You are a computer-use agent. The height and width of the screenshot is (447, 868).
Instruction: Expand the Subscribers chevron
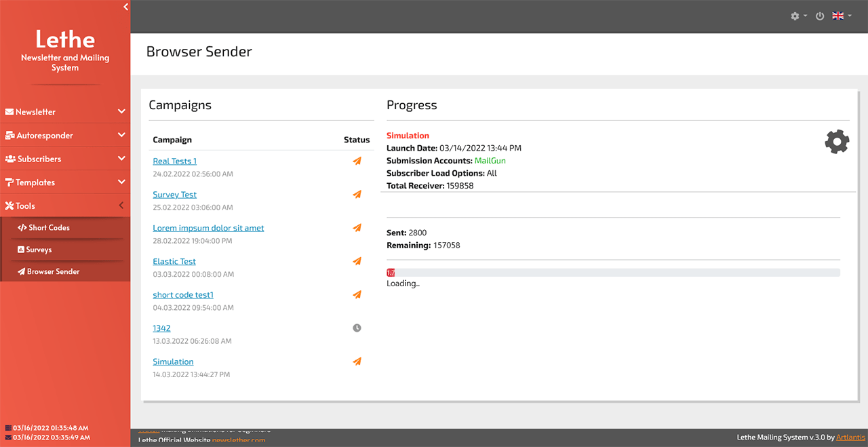click(x=121, y=158)
